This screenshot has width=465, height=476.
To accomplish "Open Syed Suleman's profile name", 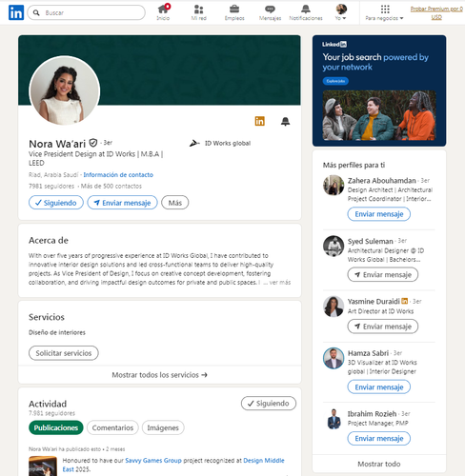I will click(x=371, y=241).
